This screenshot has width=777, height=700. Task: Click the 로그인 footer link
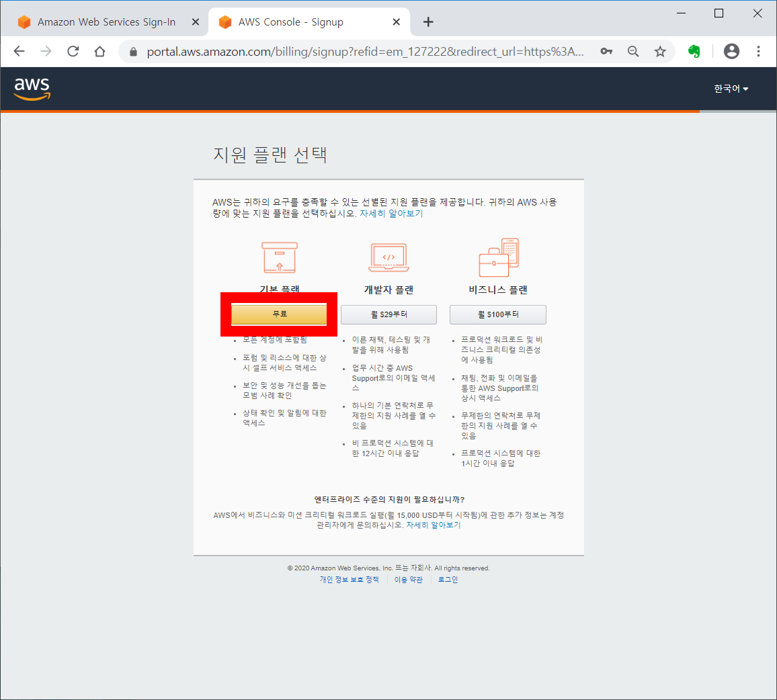(x=448, y=580)
